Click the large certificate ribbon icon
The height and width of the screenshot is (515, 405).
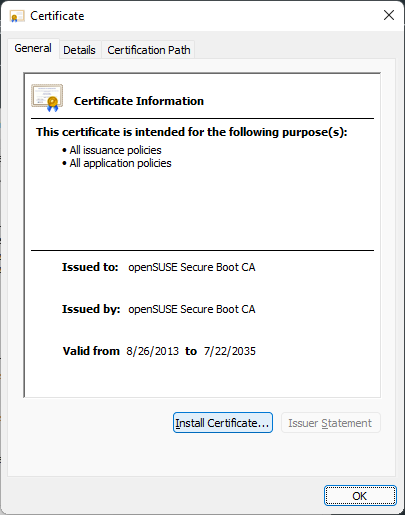click(x=47, y=98)
